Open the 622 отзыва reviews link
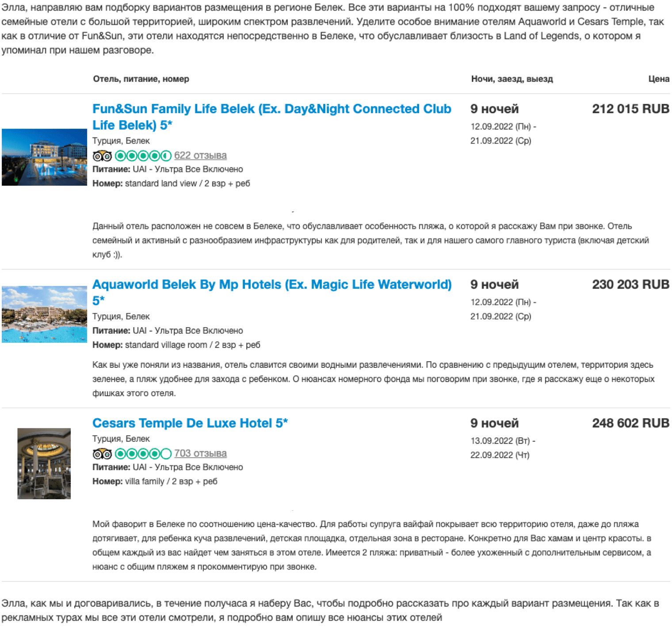672x627 pixels. [200, 155]
